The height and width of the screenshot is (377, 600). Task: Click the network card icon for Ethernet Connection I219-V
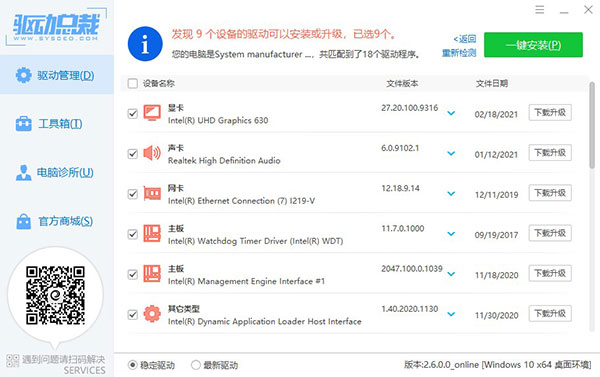click(x=152, y=193)
